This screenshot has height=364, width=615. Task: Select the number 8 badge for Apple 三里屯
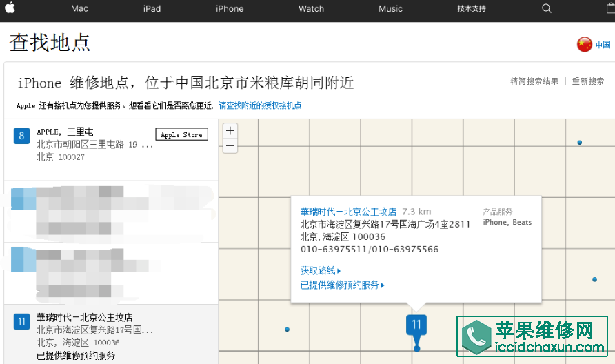point(21,136)
